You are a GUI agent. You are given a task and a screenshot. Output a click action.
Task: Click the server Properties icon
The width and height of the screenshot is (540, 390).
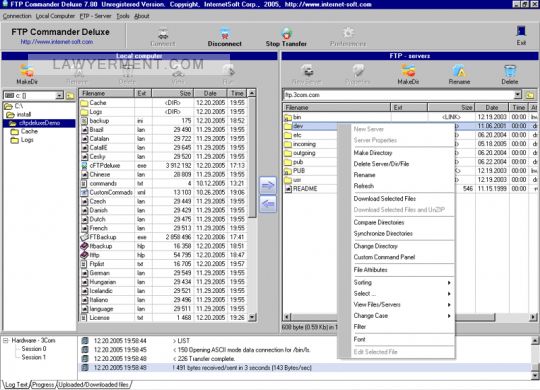[358, 71]
